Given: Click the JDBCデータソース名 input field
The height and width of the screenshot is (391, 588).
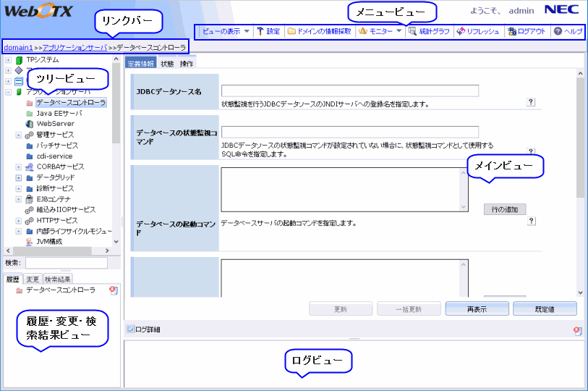Looking at the screenshot, I should (351, 91).
